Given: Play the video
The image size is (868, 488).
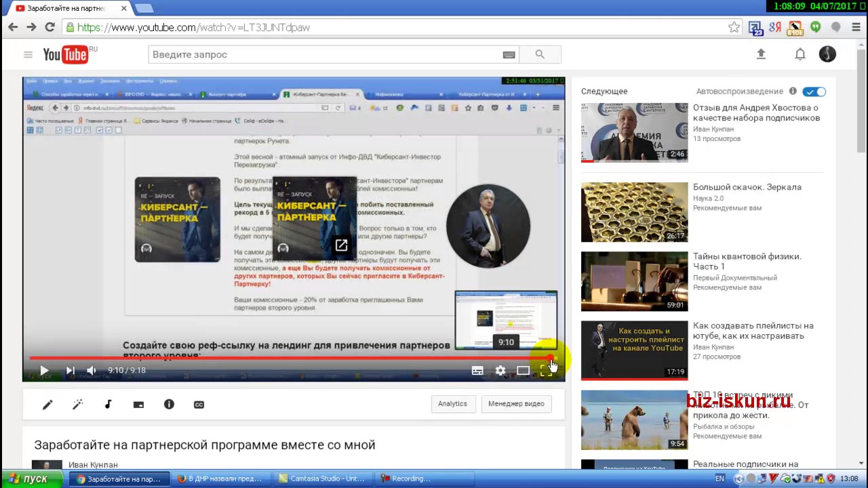Looking at the screenshot, I should (x=44, y=370).
